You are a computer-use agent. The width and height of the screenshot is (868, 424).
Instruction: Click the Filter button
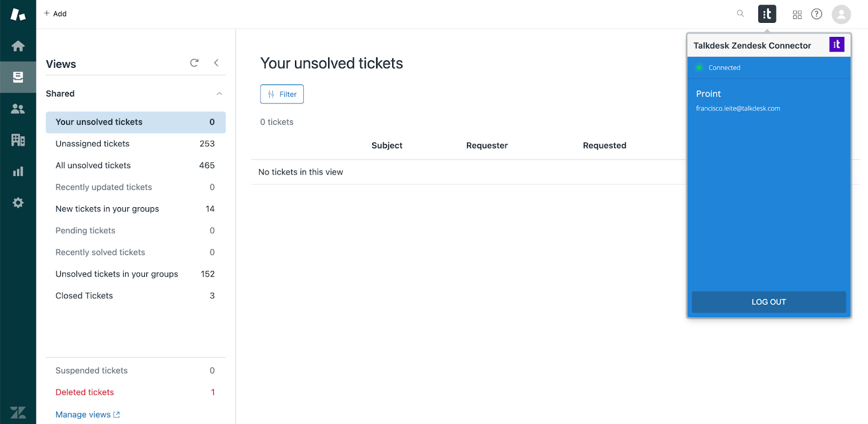282,94
